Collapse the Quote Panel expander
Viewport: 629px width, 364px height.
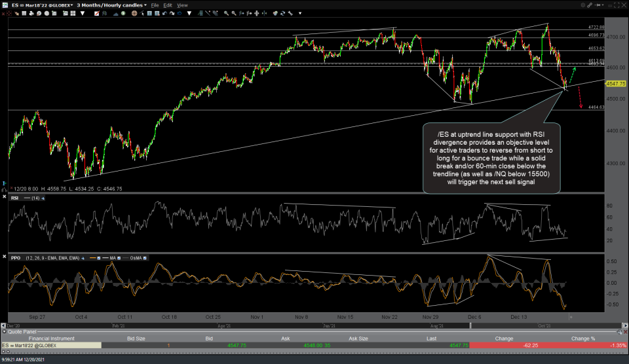(5, 332)
